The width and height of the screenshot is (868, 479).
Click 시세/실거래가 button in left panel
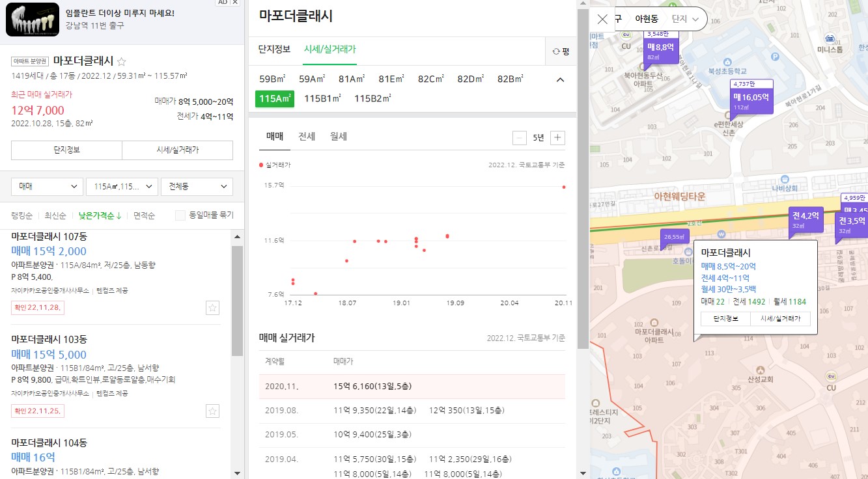(178, 150)
